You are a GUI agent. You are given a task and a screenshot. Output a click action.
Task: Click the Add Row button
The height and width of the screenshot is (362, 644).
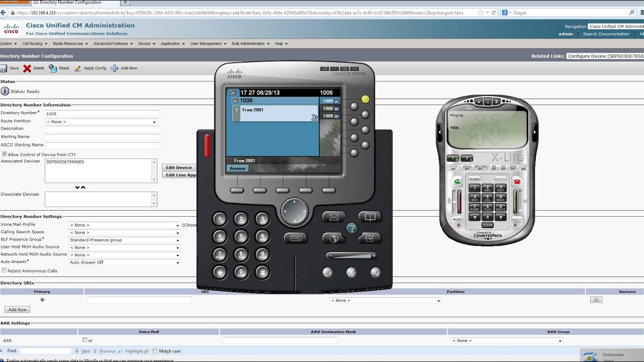tap(17, 310)
